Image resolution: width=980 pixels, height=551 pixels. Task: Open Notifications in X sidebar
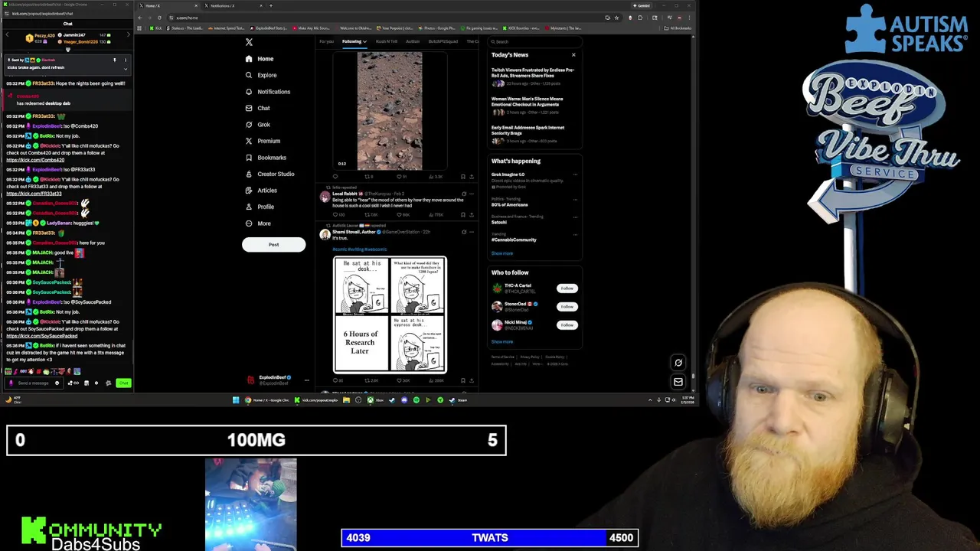[x=268, y=92]
